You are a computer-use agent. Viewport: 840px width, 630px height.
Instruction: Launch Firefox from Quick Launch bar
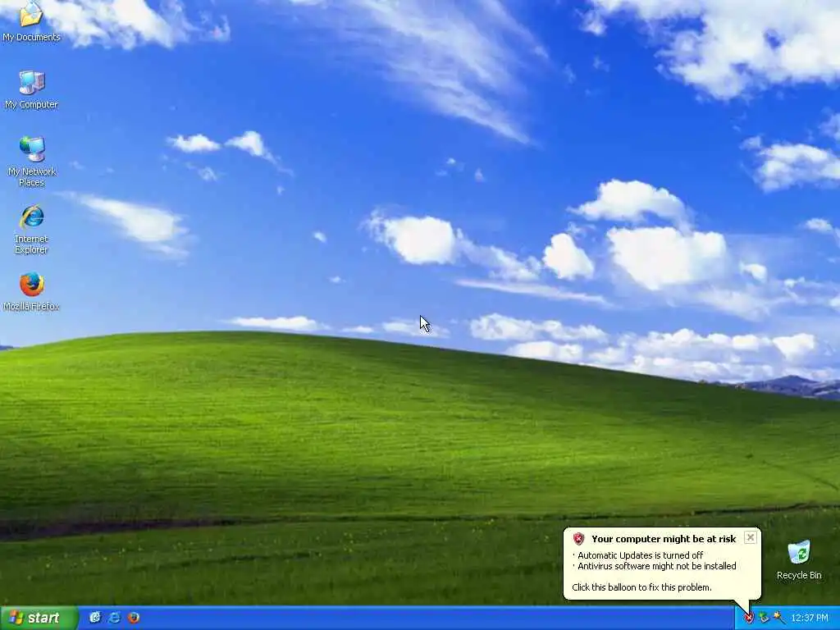(134, 618)
